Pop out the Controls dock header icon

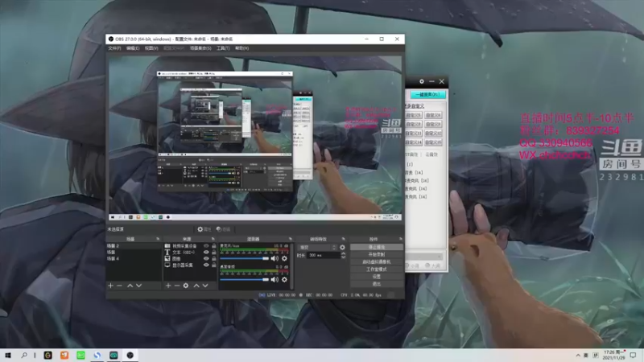(x=400, y=239)
